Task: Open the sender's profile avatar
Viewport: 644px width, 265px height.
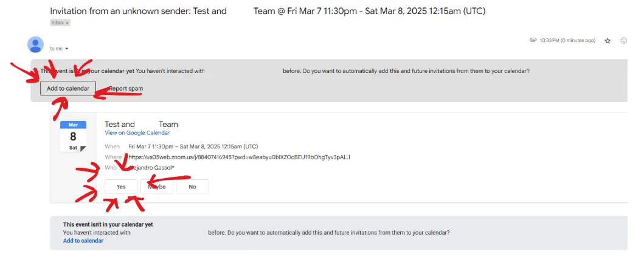Action: click(36, 45)
